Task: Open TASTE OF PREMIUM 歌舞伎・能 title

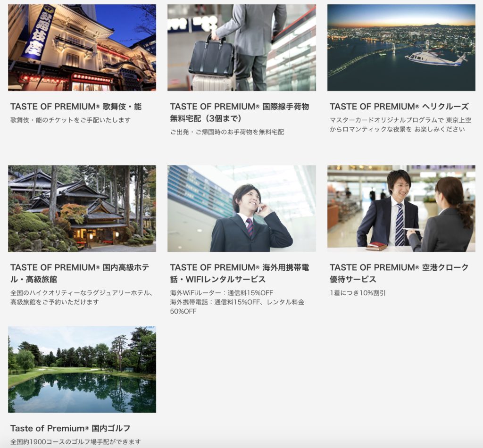Action: click(x=76, y=107)
